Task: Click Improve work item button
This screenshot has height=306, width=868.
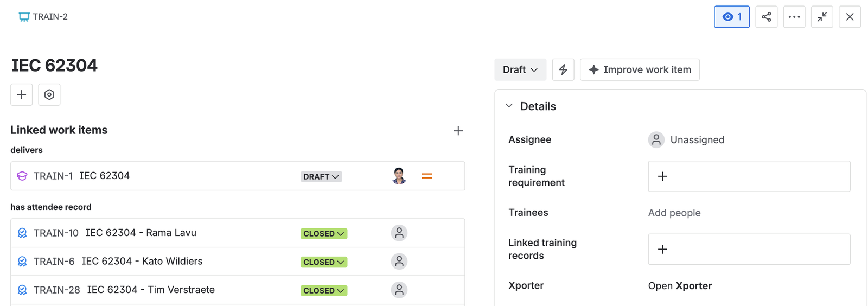Action: coord(640,69)
